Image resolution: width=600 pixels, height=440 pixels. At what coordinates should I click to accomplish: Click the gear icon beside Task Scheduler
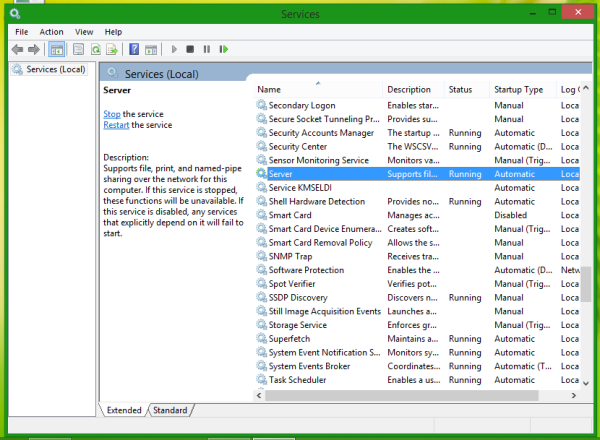[x=261, y=380]
